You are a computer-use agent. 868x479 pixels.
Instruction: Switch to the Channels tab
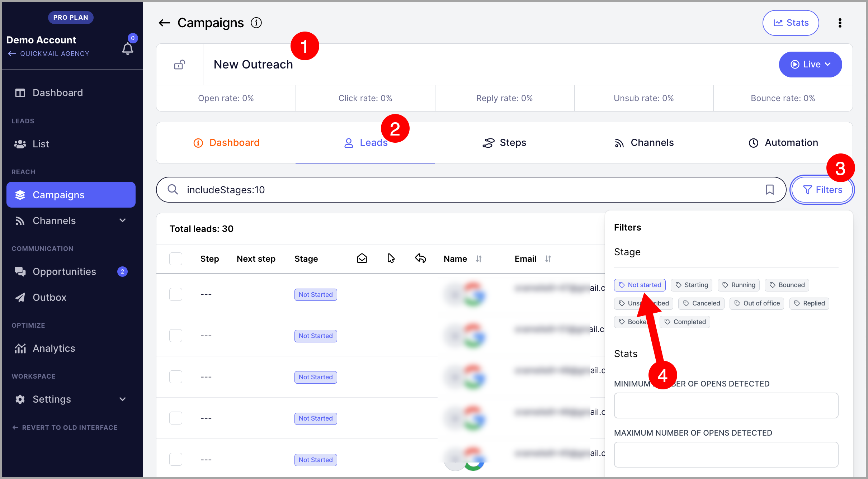point(644,143)
